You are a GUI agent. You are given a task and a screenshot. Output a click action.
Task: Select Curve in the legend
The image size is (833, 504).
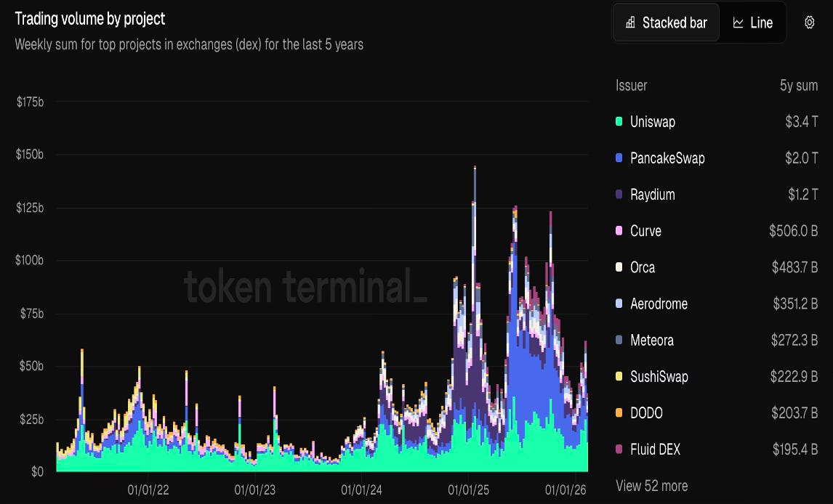point(645,231)
